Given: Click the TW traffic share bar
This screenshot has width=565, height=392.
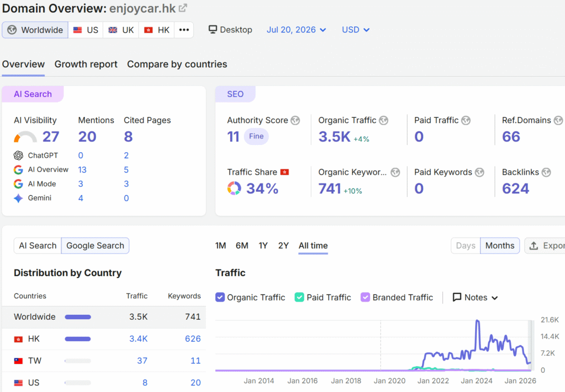Looking at the screenshot, I should (78, 361).
